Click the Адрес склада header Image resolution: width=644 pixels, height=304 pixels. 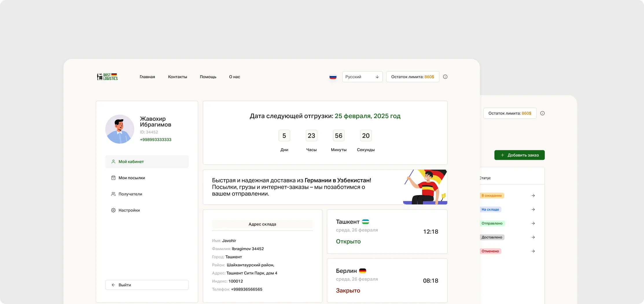(262, 224)
